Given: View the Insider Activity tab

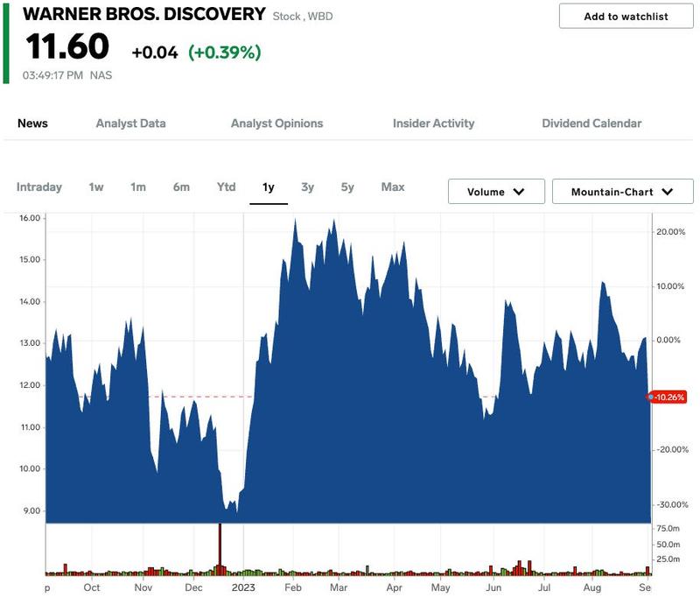Looking at the screenshot, I should coord(433,123).
